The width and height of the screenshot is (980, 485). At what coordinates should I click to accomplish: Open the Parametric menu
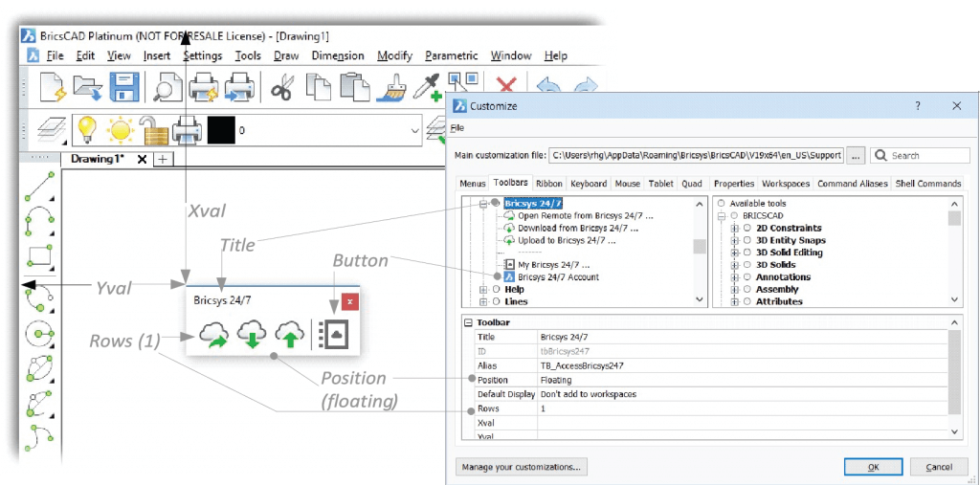[452, 55]
